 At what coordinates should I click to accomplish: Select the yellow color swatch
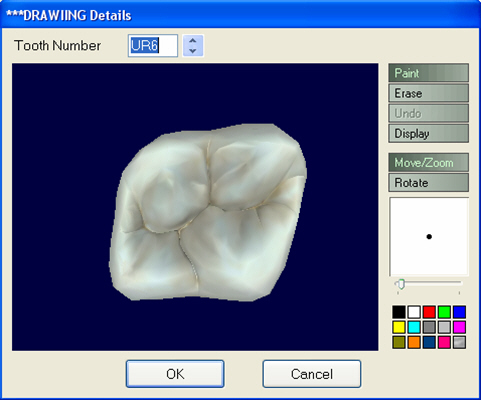pos(399,327)
